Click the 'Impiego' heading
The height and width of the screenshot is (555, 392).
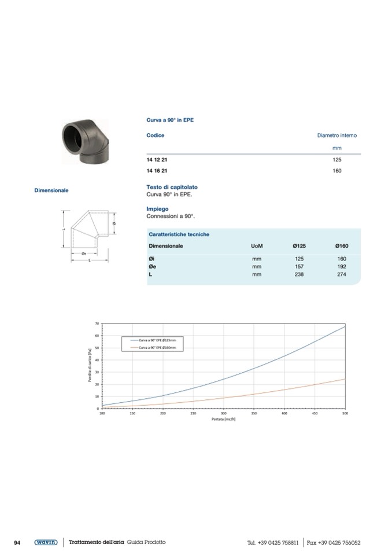157,209
